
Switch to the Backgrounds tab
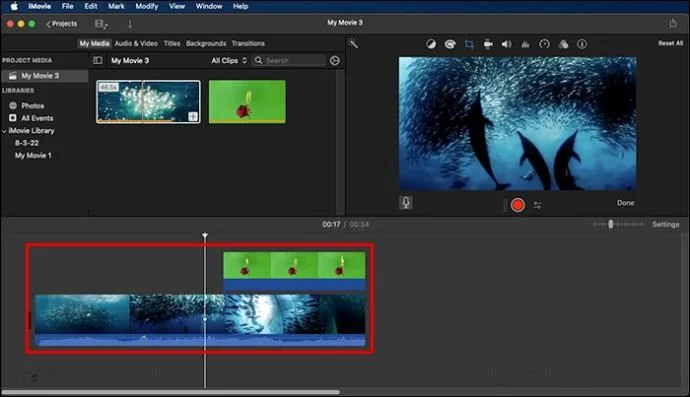tap(206, 43)
